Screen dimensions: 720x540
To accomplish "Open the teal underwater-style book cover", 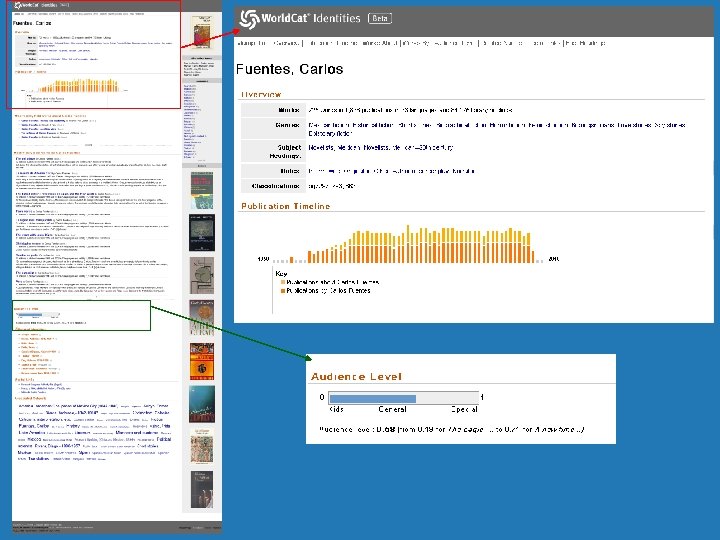I will [202, 404].
